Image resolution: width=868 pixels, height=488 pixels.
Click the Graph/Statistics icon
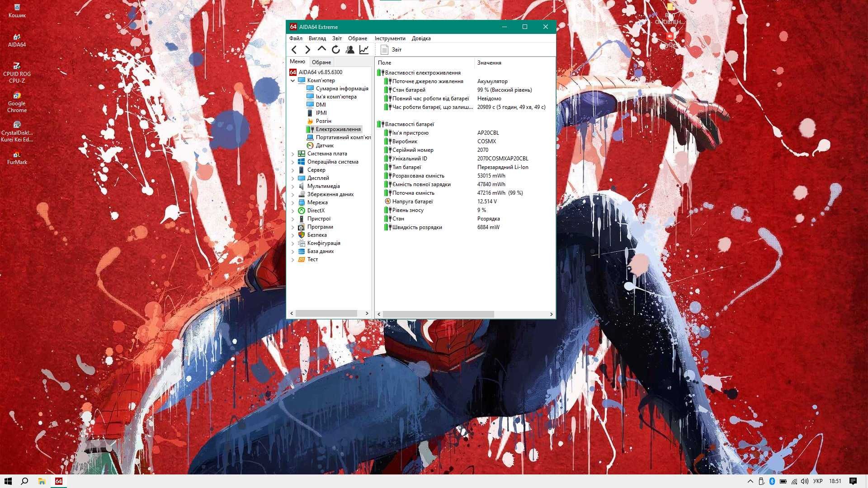(365, 50)
